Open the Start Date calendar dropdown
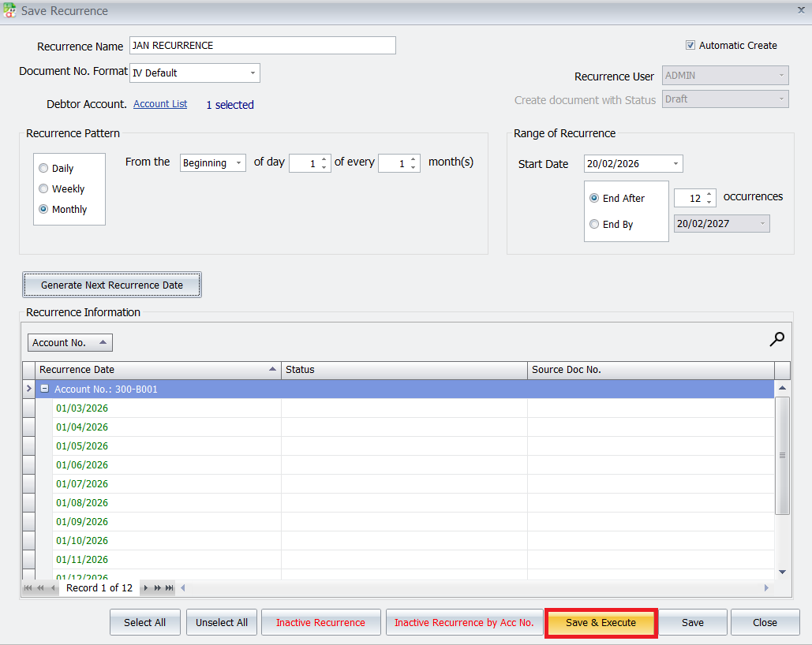This screenshot has height=645, width=812. point(675,164)
